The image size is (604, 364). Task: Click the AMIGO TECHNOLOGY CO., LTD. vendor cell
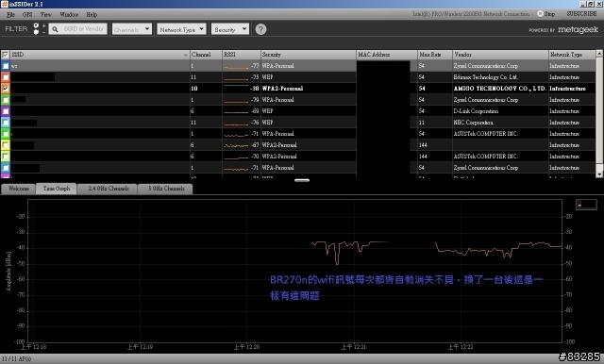click(499, 89)
